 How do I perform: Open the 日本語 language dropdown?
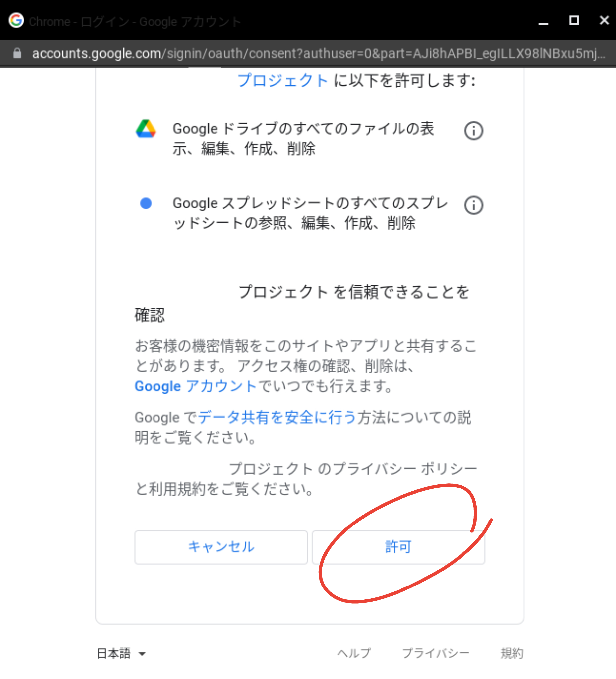click(121, 653)
